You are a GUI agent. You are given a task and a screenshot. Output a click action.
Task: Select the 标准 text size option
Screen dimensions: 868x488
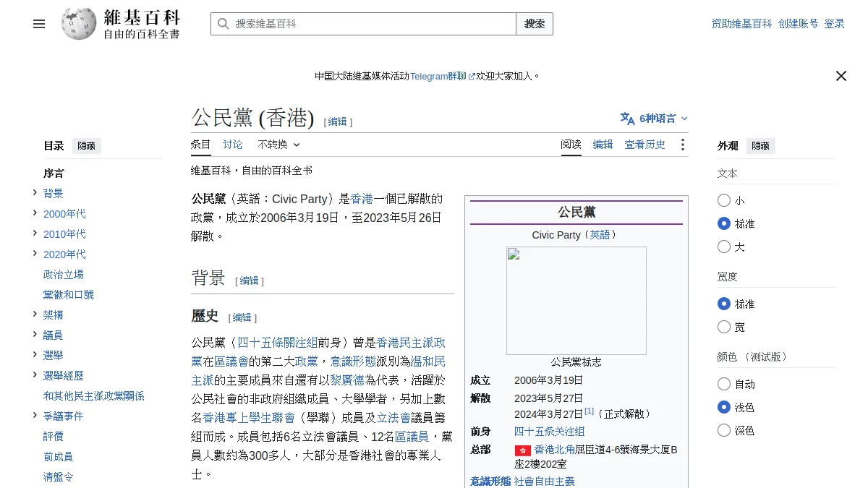724,223
